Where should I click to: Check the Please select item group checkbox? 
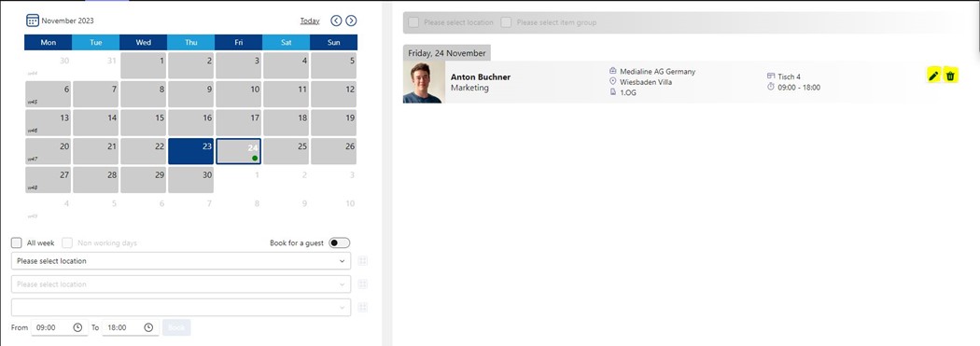click(x=506, y=22)
